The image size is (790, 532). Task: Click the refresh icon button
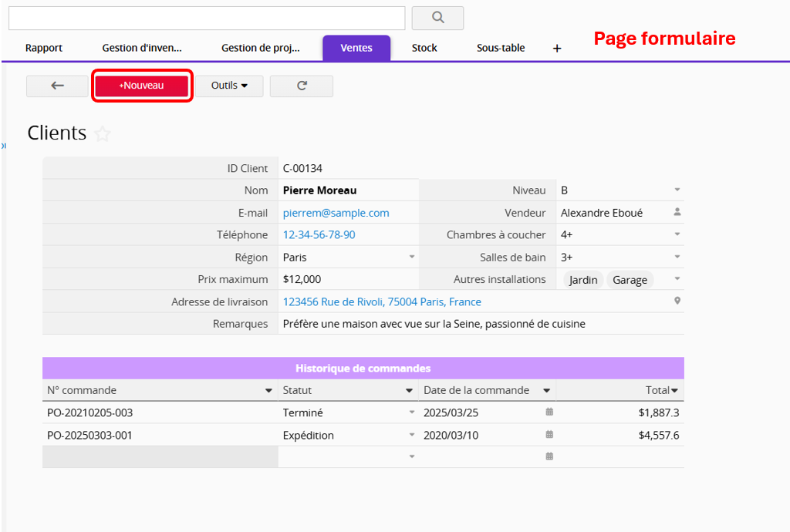(x=301, y=86)
